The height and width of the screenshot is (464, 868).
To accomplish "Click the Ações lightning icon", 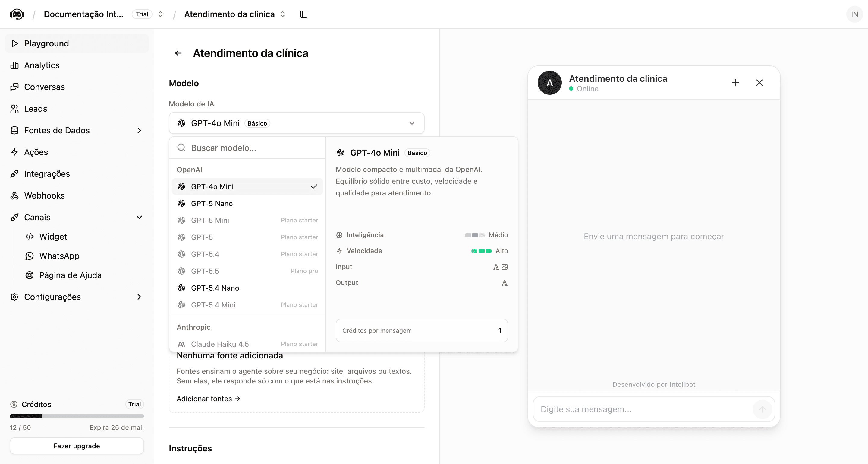I will (14, 152).
